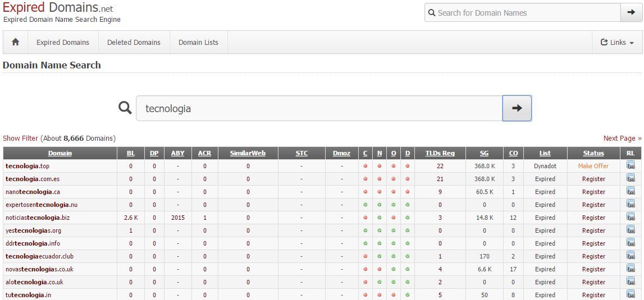Expand the Show Filter options
The image size is (644, 300).
pyautogui.click(x=20, y=139)
